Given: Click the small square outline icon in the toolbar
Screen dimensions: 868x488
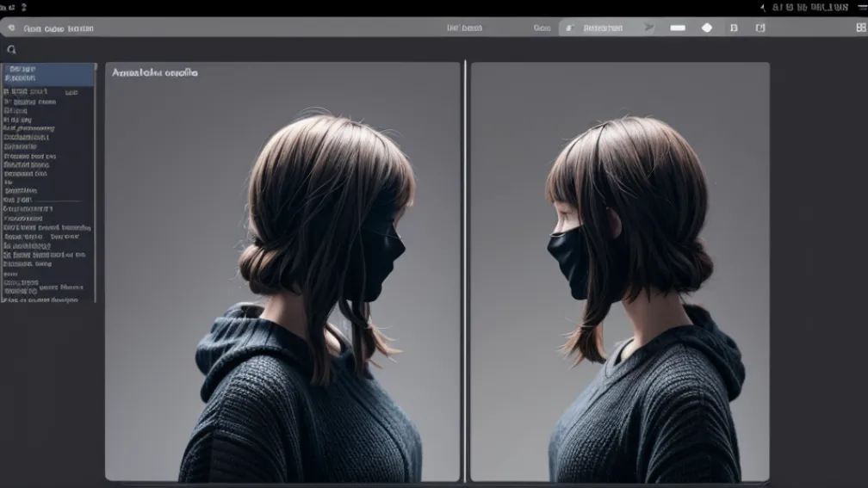Looking at the screenshot, I should (734, 28).
